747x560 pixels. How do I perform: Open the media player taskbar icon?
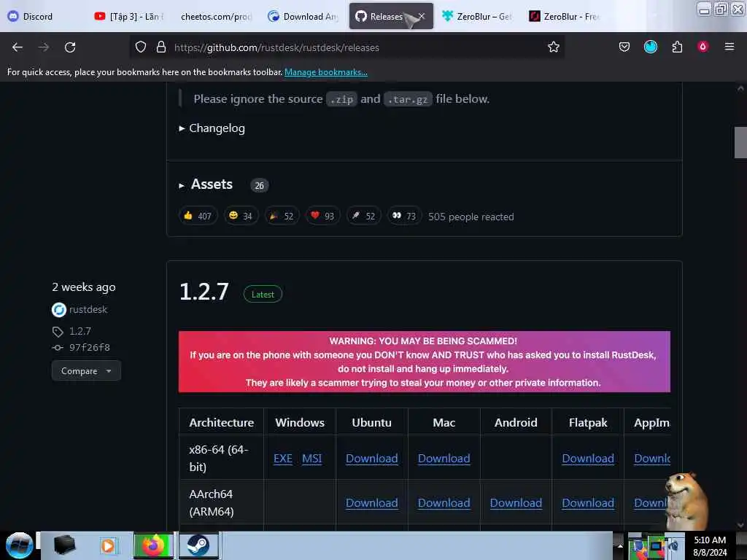point(108,545)
